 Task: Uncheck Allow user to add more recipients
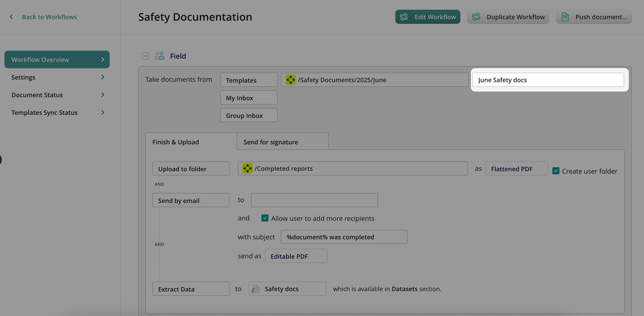(265, 218)
